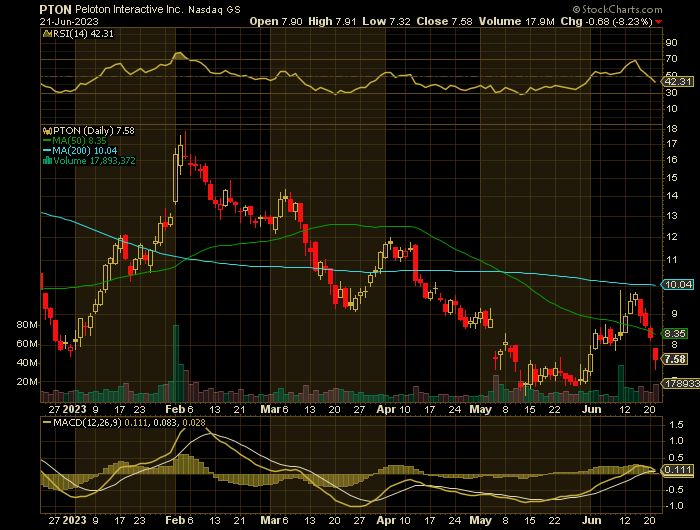Click the volume value tag on right axis
Image resolution: width=700 pixels, height=530 pixels.
click(x=681, y=384)
